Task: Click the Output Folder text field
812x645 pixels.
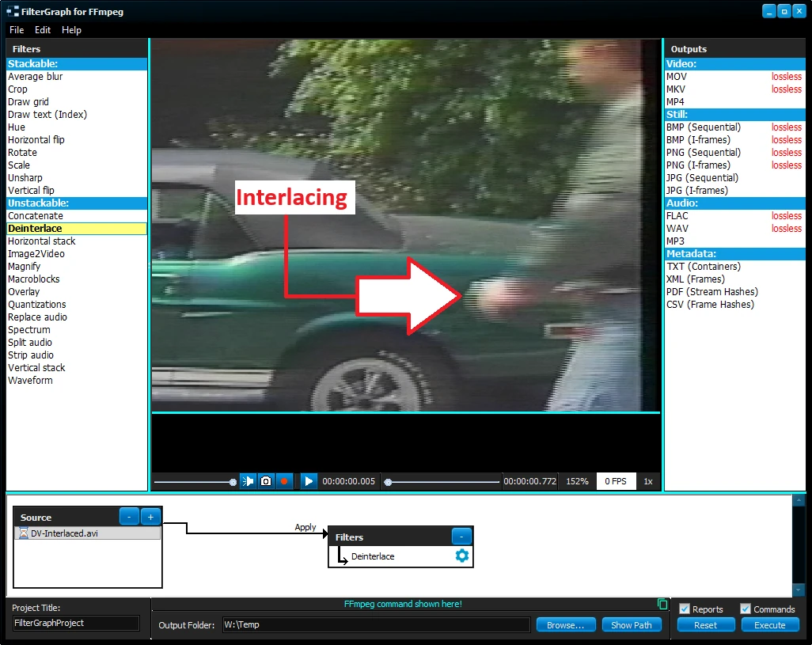Action: [377, 624]
